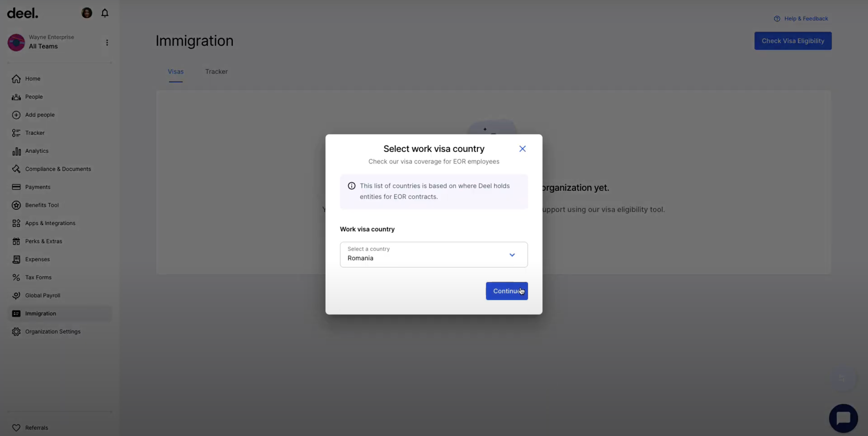
Task: Close the Select work visa country dialog
Action: 522,149
